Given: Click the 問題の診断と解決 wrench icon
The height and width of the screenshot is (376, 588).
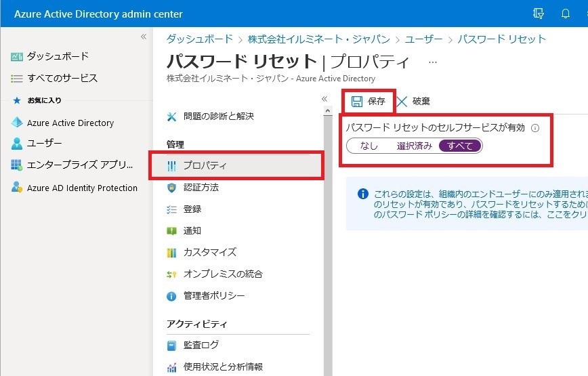Looking at the screenshot, I should pyautogui.click(x=171, y=117).
